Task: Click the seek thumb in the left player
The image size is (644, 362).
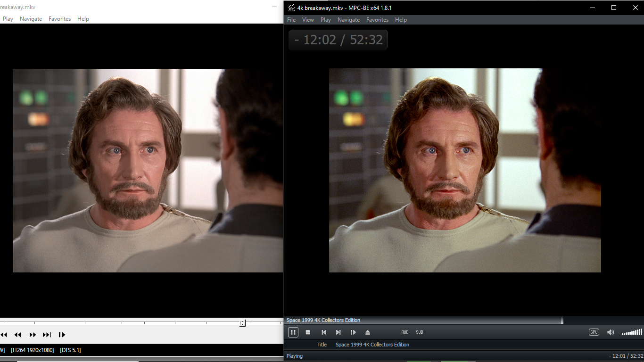Action: (x=242, y=323)
